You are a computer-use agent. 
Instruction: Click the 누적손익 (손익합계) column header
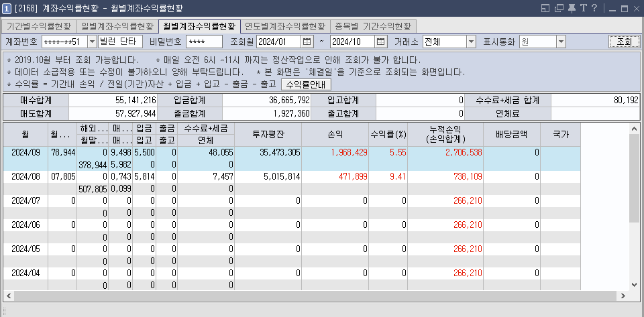(x=445, y=134)
